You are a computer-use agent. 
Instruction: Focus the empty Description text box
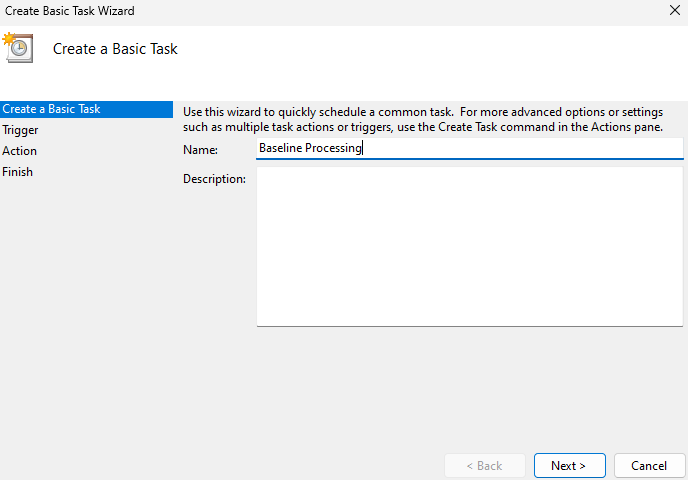tap(469, 247)
